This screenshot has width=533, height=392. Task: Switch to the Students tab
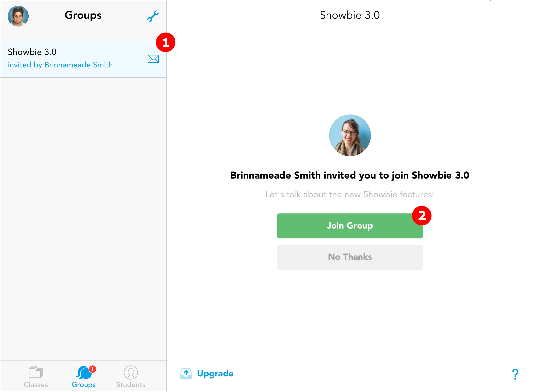click(131, 377)
